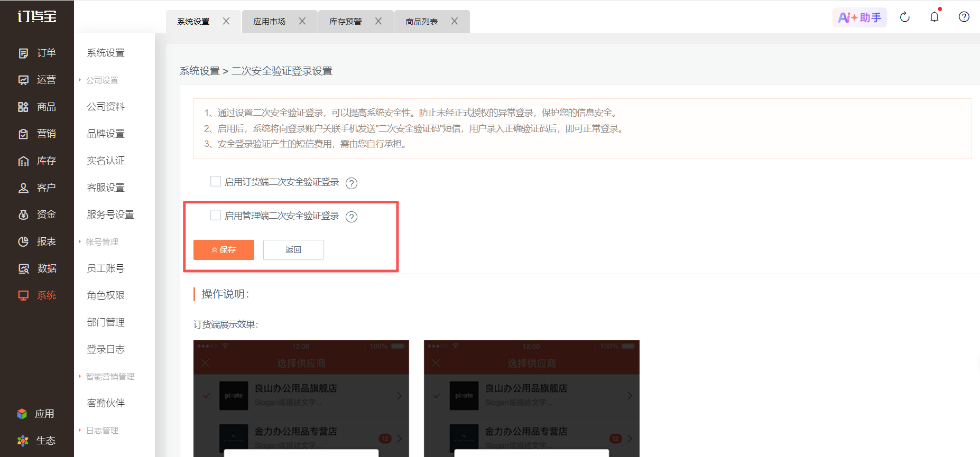Open the 数据 data sidebar icon
The image size is (980, 457).
pyautogui.click(x=23, y=268)
